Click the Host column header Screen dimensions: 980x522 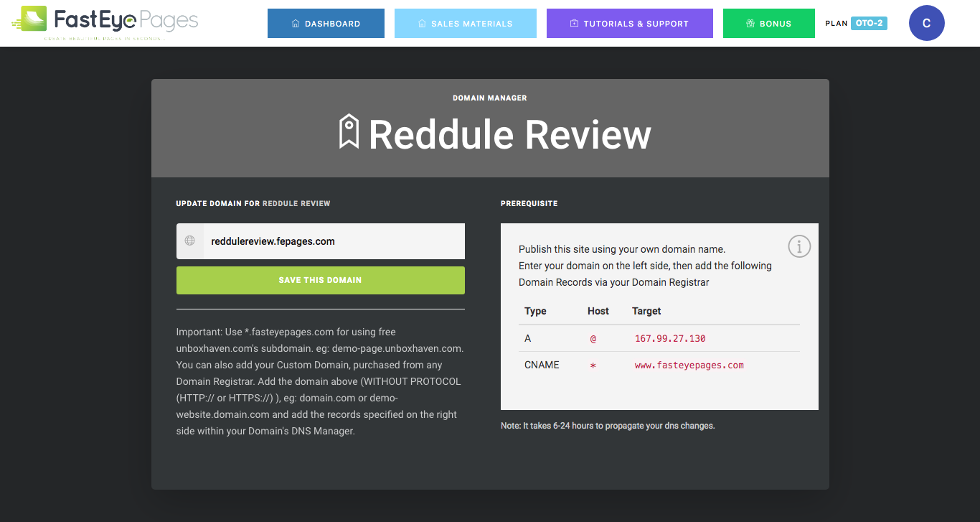coord(598,311)
